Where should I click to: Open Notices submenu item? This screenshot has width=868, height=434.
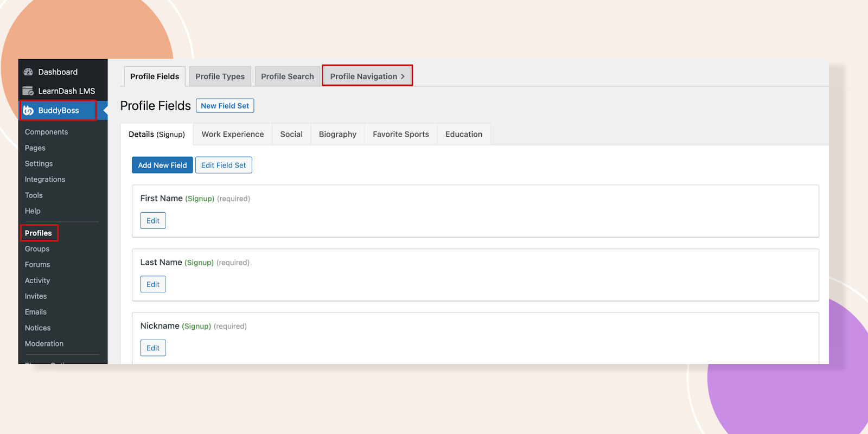click(x=38, y=328)
